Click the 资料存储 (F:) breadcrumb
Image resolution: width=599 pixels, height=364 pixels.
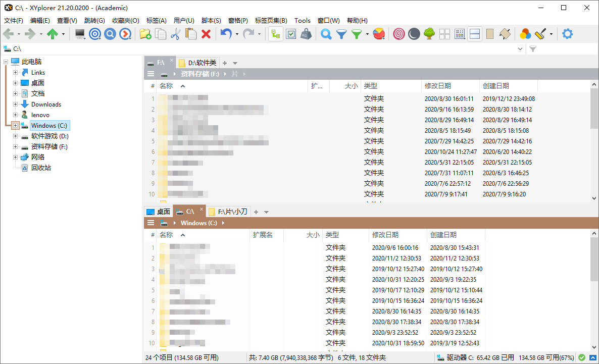point(199,74)
